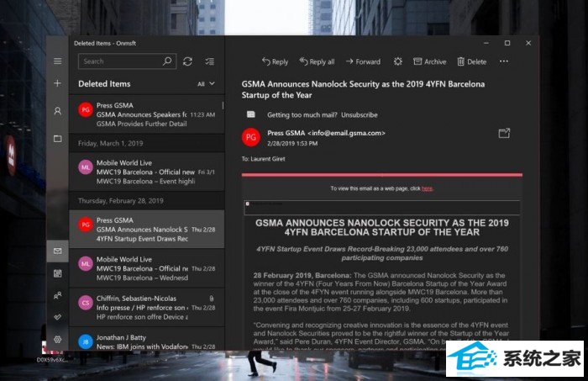This screenshot has height=381, width=588.
Task: Open Mobile World Live message dated Fri 3/1
Action: pyautogui.click(x=147, y=172)
